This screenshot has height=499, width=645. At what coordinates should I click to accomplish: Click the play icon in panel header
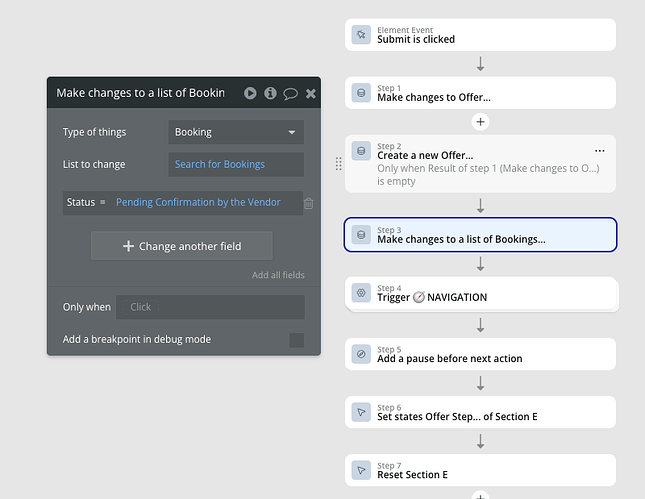tap(250, 93)
